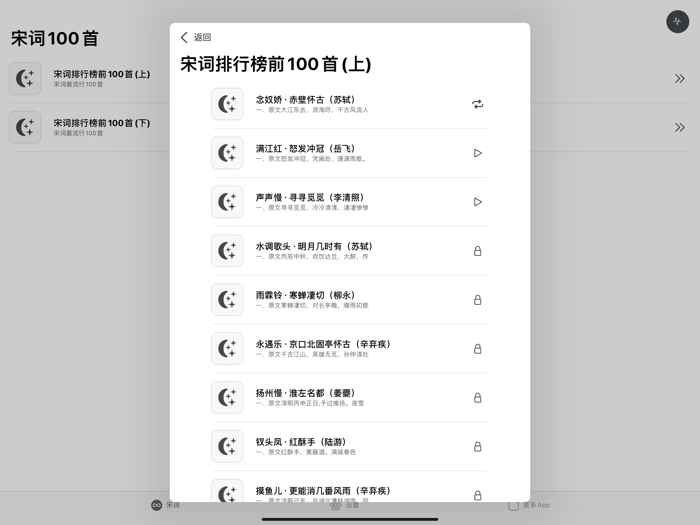Click moon icon beside 钗头凤·红酥手
Screen dimensions: 700x525
[x=227, y=446]
